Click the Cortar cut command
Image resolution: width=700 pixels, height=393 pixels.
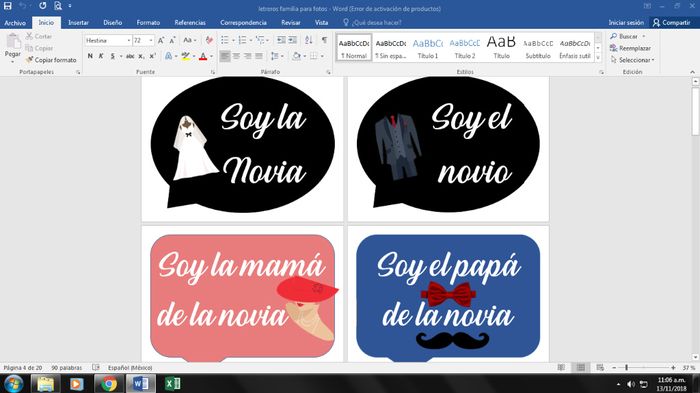point(39,36)
